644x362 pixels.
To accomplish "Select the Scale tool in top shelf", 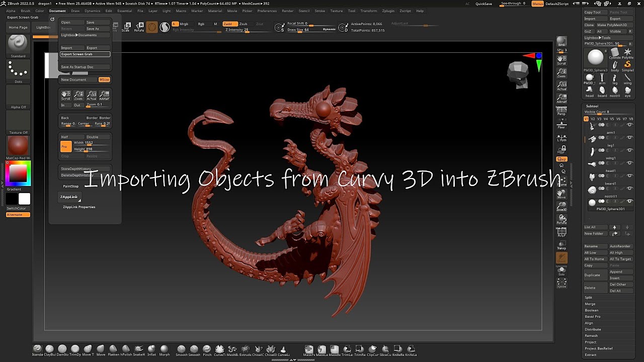I will (126, 27).
